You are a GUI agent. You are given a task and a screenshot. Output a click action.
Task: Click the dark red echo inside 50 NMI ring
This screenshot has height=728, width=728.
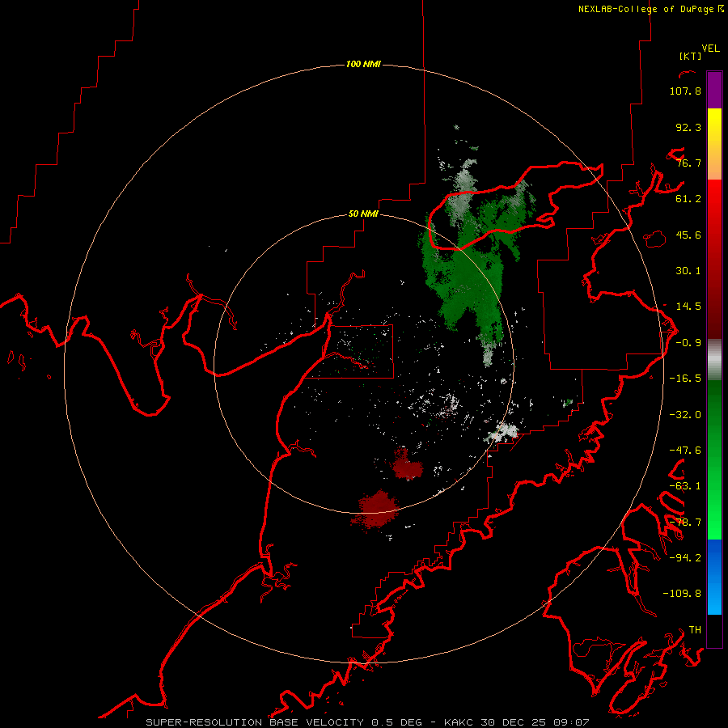[406, 464]
